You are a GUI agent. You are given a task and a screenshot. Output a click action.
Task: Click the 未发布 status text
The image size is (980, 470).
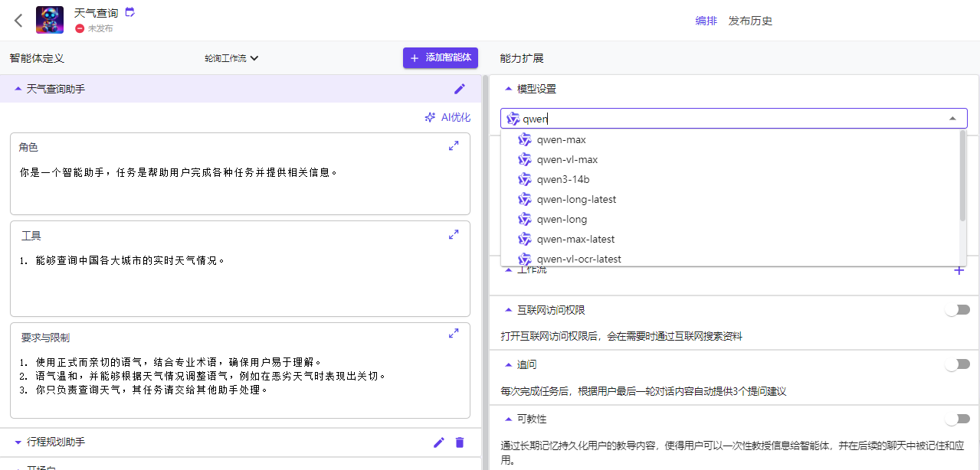point(100,28)
